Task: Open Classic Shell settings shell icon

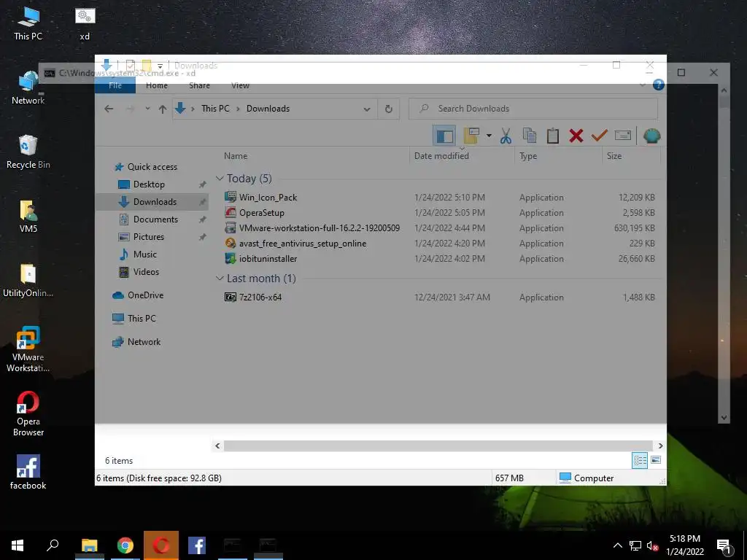Action: tap(651, 136)
